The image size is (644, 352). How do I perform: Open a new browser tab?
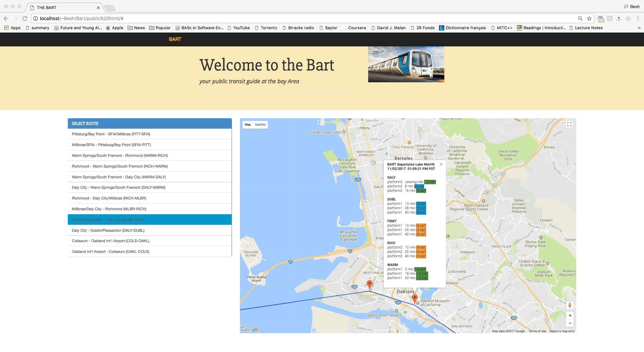(x=110, y=8)
